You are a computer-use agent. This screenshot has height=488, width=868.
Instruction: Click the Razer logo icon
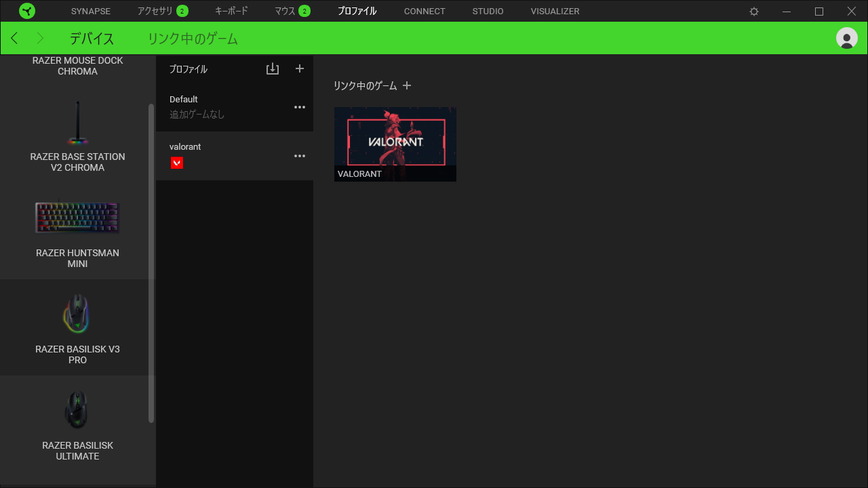click(x=27, y=11)
